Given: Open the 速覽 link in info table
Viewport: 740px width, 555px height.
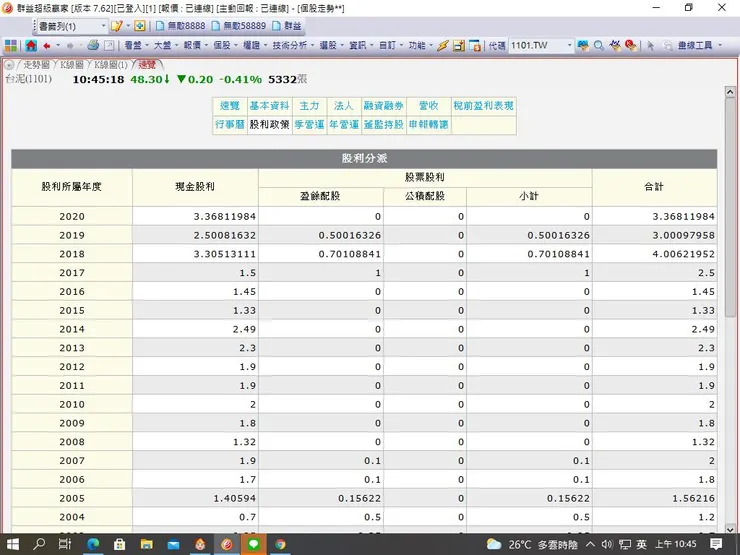Looking at the screenshot, I should coord(230,106).
